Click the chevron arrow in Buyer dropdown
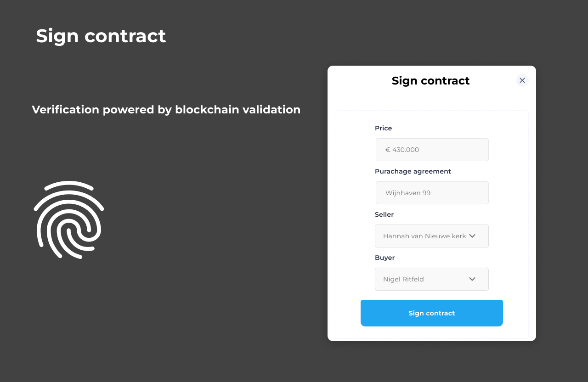The width and height of the screenshot is (588, 382). [x=472, y=279]
